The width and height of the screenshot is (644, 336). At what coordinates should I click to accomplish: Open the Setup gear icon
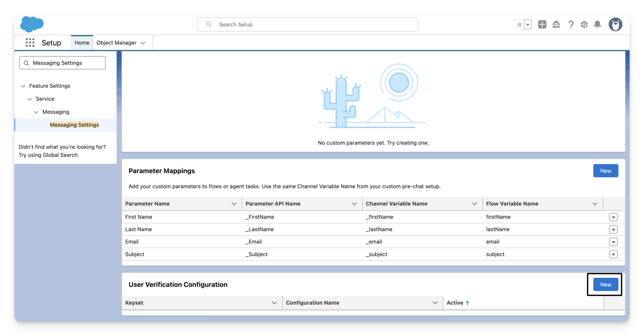click(x=584, y=25)
